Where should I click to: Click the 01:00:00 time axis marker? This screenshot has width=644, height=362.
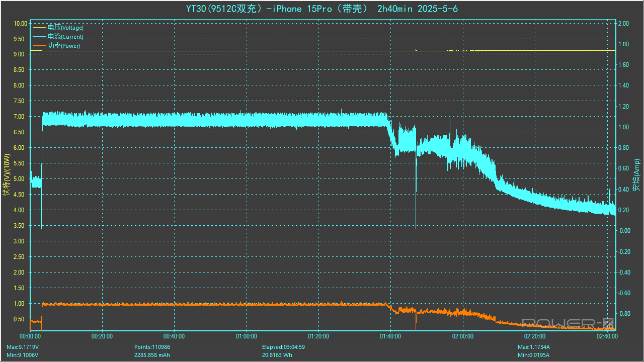click(246, 336)
